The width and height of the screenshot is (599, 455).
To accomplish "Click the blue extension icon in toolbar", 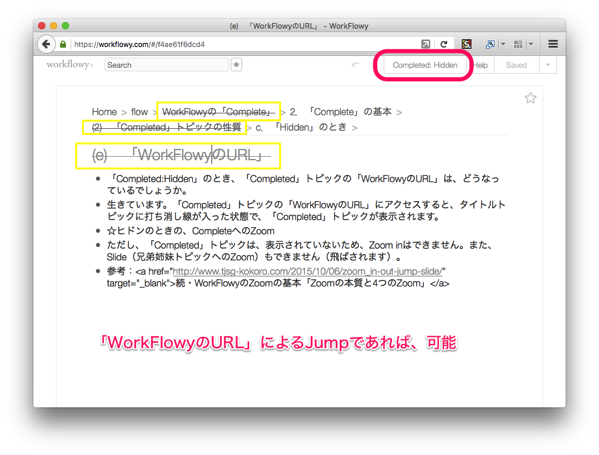I will [490, 44].
